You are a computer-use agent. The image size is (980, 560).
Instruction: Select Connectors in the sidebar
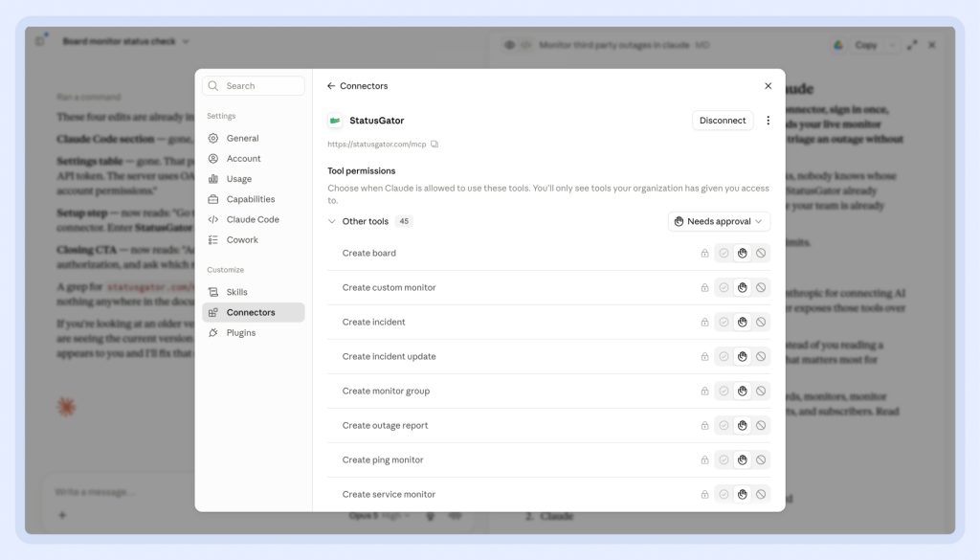coord(253,312)
